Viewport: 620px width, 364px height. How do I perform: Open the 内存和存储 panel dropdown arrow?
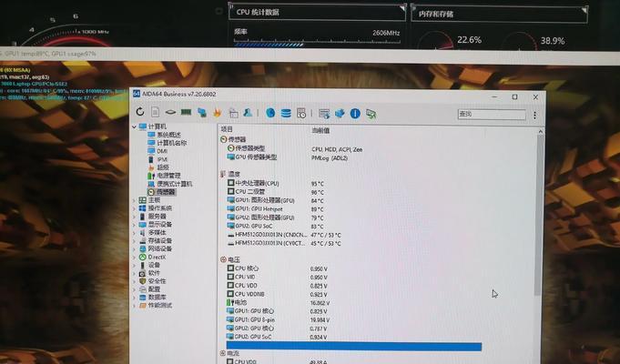(x=584, y=9)
